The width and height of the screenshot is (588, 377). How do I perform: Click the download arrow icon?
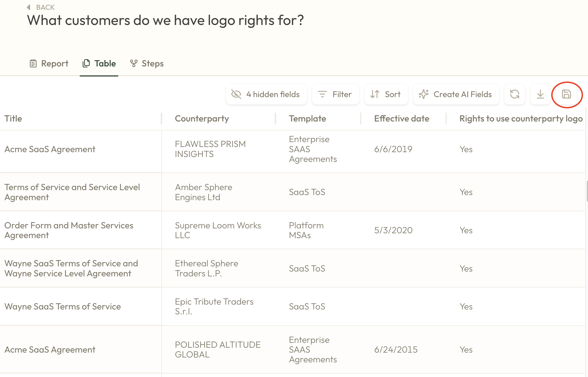pyautogui.click(x=540, y=94)
